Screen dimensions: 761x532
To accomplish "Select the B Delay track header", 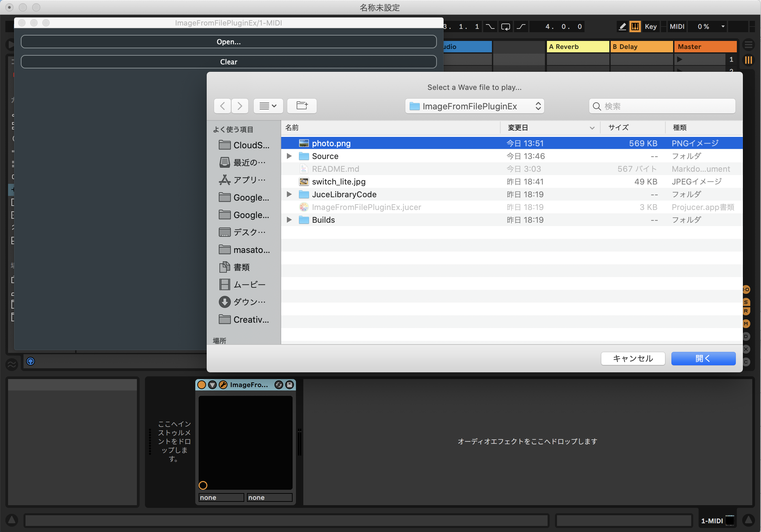I will point(641,47).
